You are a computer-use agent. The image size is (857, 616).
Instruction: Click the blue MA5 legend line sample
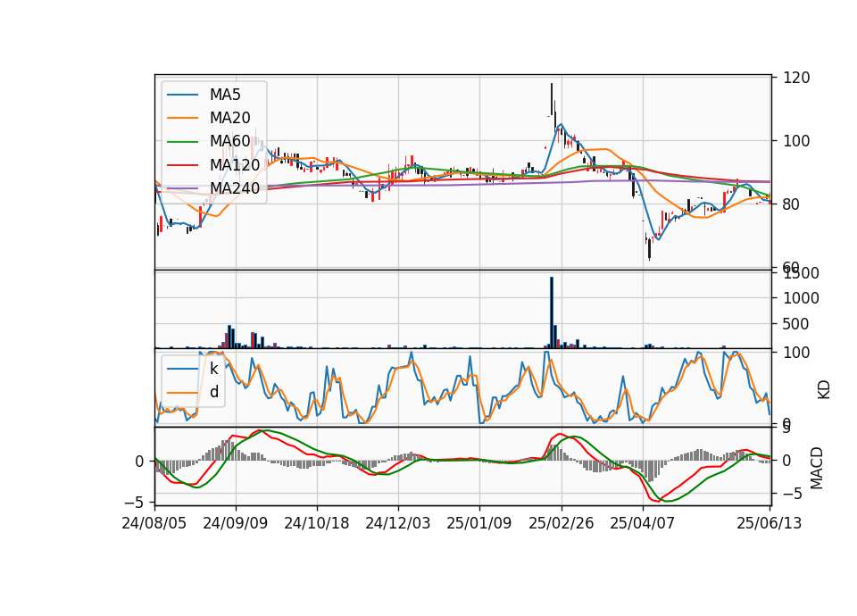182,95
